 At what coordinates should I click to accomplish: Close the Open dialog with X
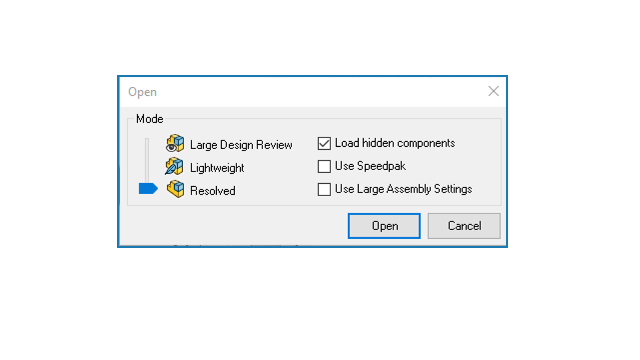[493, 91]
